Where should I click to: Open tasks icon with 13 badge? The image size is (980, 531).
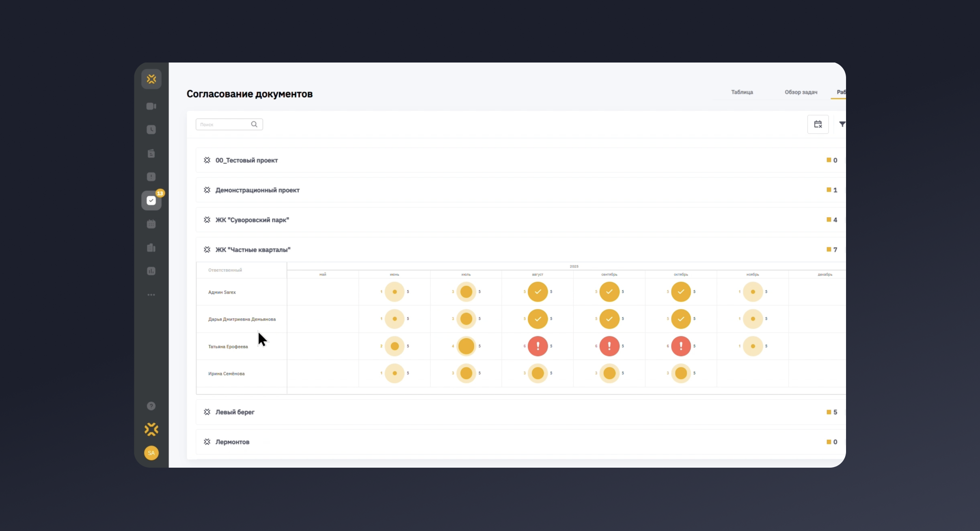pyautogui.click(x=151, y=201)
